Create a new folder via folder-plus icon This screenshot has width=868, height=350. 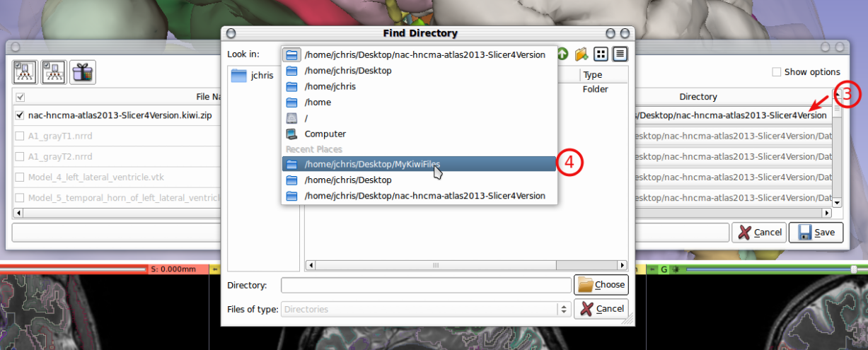click(x=581, y=54)
